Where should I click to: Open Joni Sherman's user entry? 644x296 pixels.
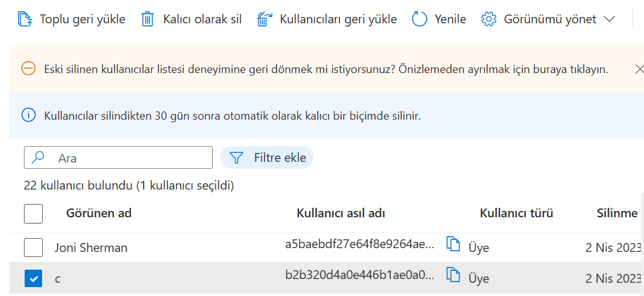coord(91,248)
